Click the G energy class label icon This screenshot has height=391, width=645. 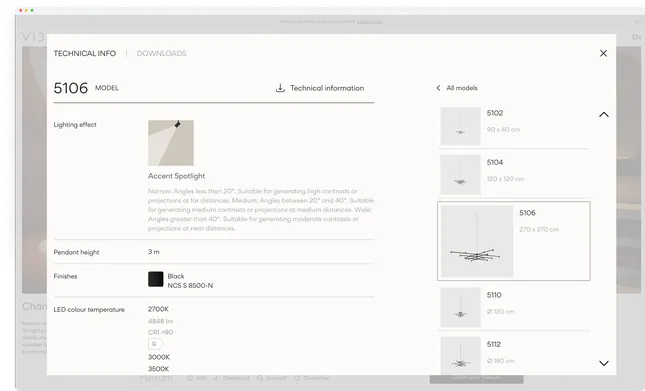point(155,344)
